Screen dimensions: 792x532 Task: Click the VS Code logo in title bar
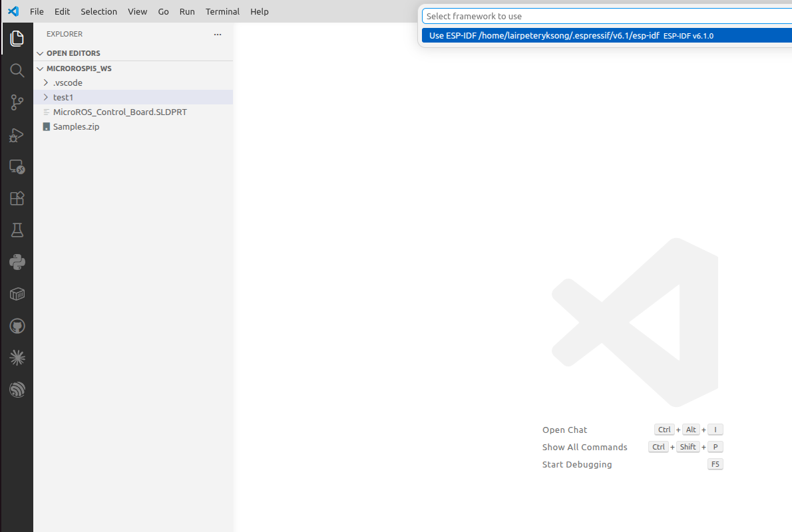pyautogui.click(x=13, y=11)
